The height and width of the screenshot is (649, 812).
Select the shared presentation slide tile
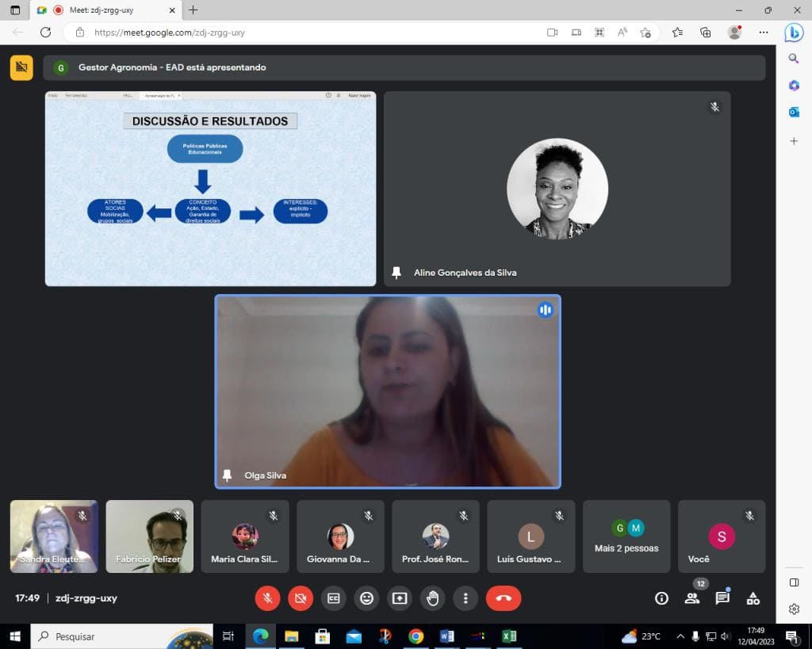(x=210, y=189)
